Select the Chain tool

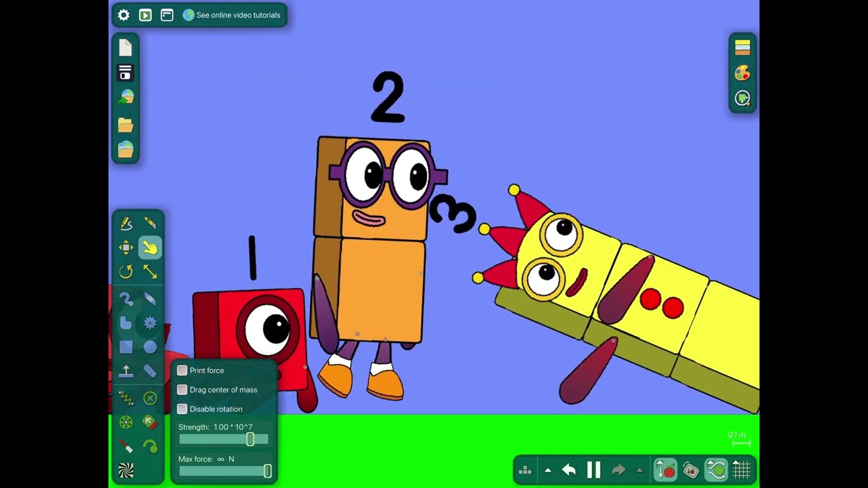150,371
